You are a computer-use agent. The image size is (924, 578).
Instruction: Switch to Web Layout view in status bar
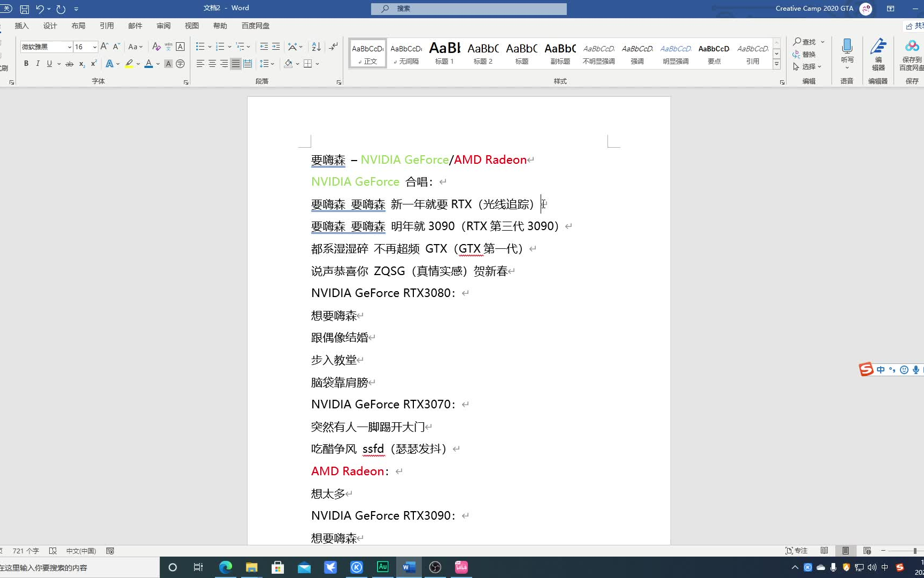click(867, 551)
